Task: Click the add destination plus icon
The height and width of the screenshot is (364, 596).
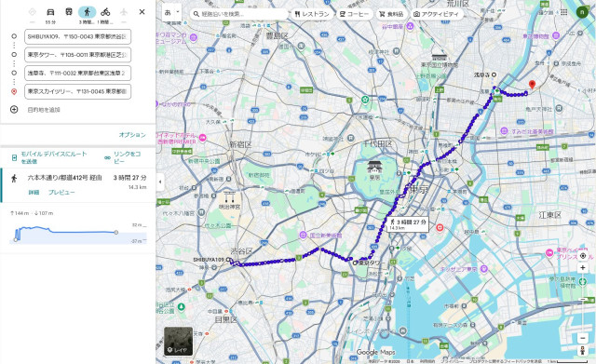Action: pyautogui.click(x=14, y=110)
